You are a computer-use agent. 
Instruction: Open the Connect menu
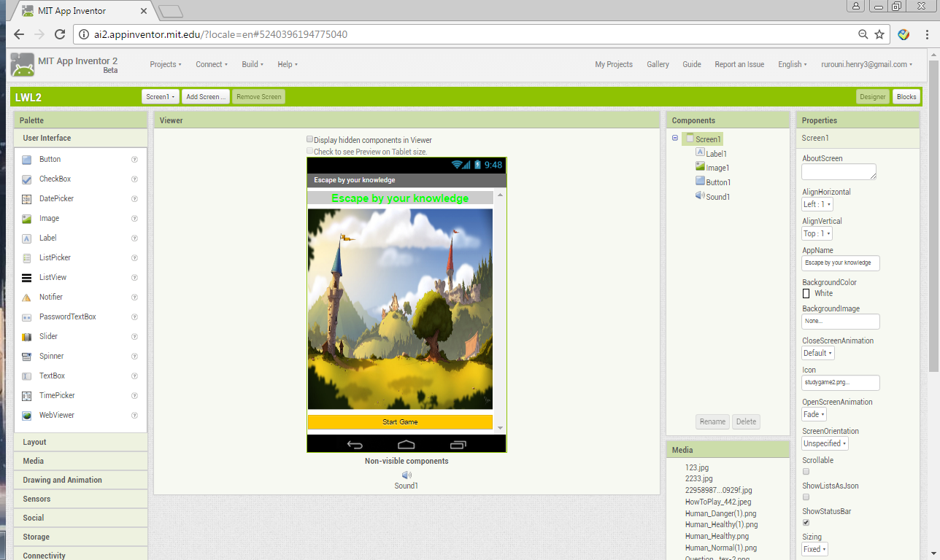[212, 64]
